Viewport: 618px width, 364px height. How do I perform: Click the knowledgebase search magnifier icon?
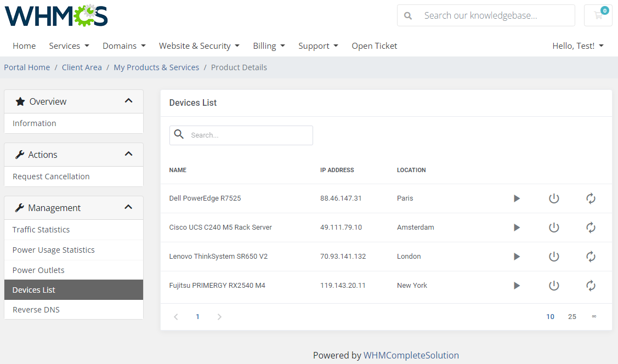click(x=408, y=15)
